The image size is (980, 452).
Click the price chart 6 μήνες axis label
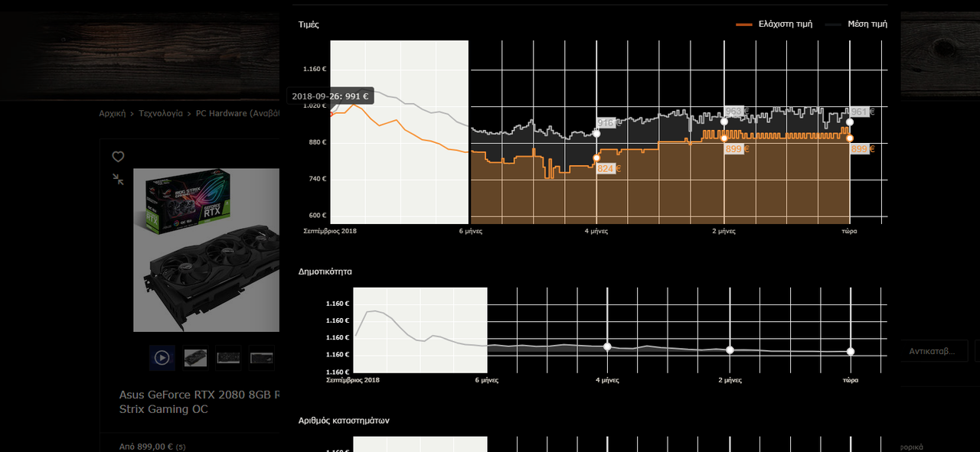tap(471, 230)
